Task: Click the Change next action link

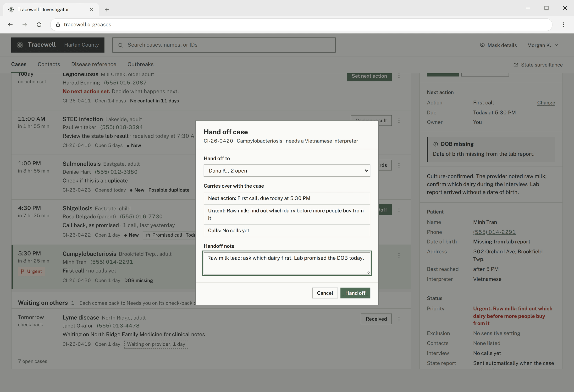Action: pos(546,103)
